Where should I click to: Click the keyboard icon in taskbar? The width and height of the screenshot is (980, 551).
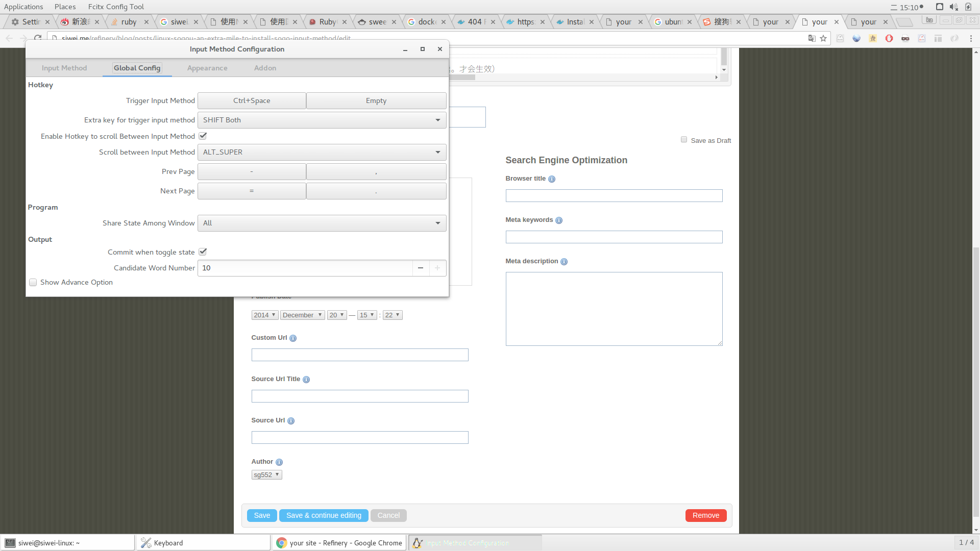[x=145, y=543]
